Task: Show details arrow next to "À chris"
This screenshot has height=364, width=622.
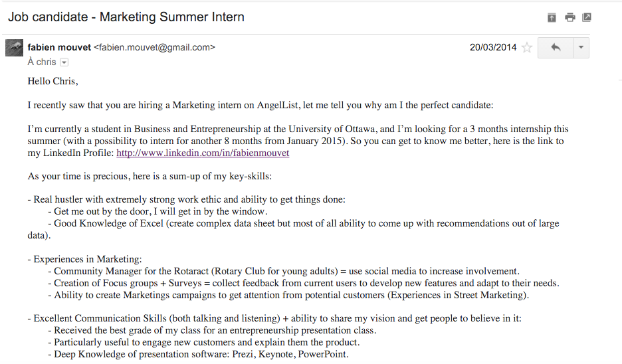Action: tap(64, 62)
